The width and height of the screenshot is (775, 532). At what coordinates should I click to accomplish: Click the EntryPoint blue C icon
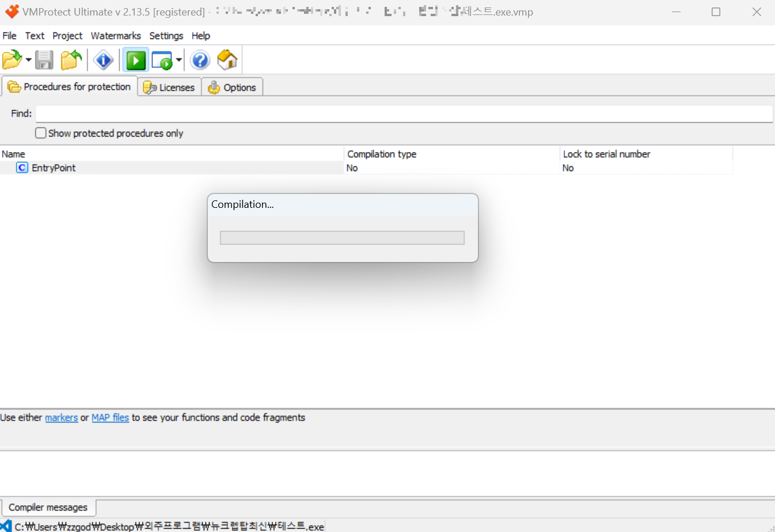[x=22, y=168]
